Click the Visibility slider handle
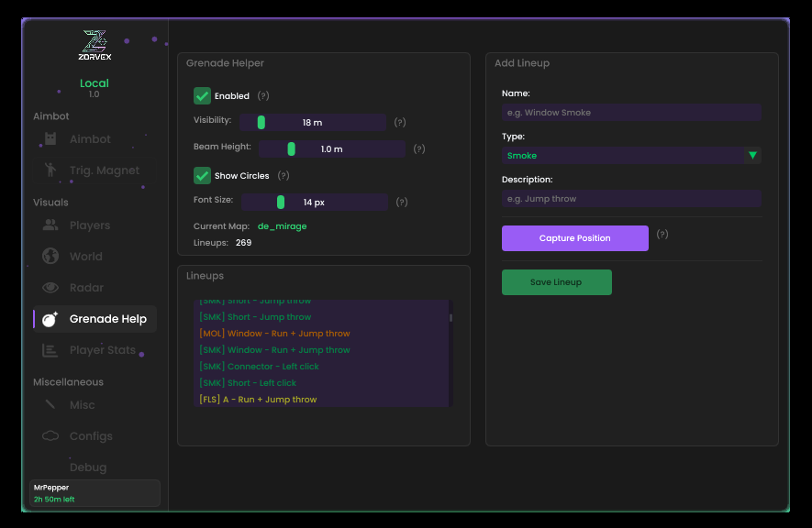Image resolution: width=812 pixels, height=528 pixels. [261, 122]
